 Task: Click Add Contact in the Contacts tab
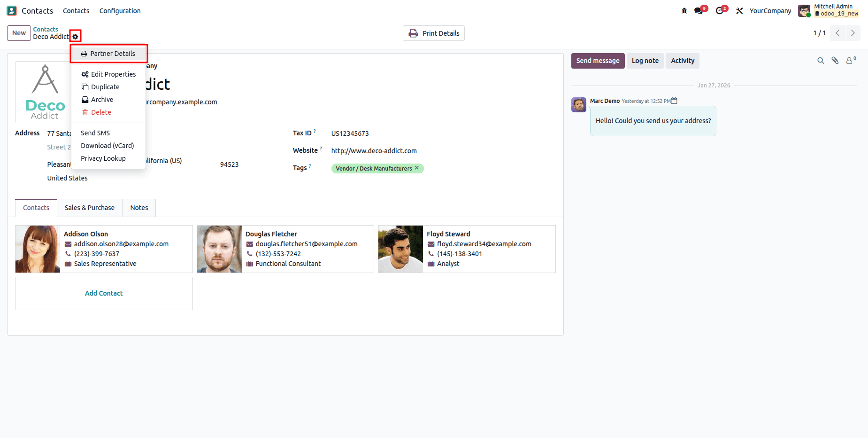[104, 293]
